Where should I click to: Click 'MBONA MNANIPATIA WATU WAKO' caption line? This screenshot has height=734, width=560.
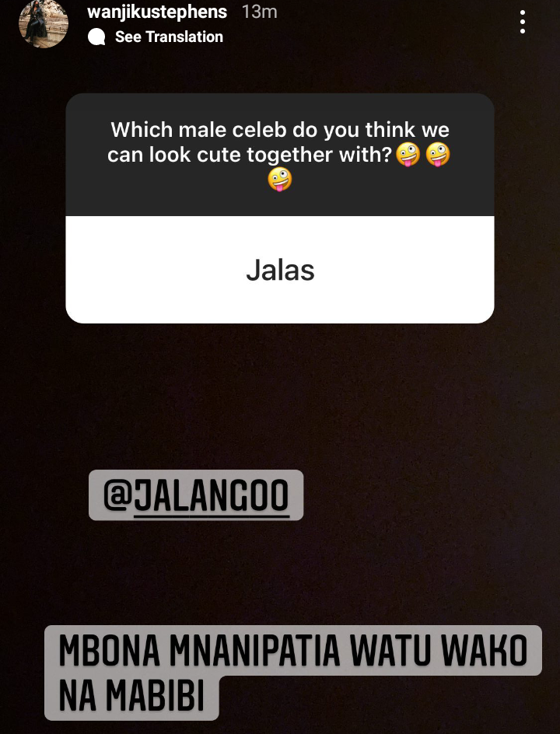click(293, 651)
